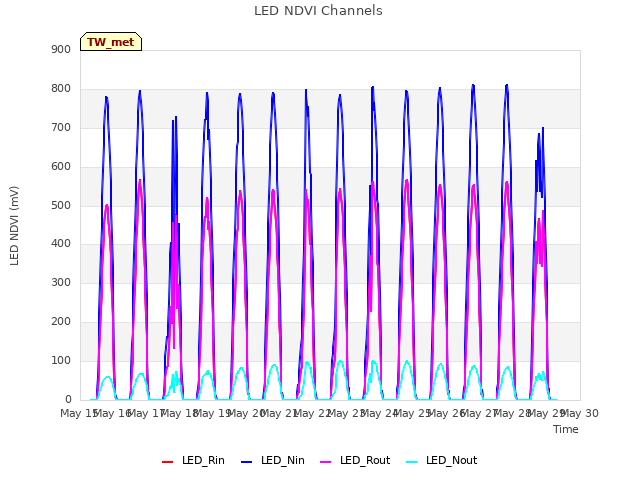The width and height of the screenshot is (640, 480).
Task: Click the 900 y-axis tick label
Action: click(x=61, y=49)
